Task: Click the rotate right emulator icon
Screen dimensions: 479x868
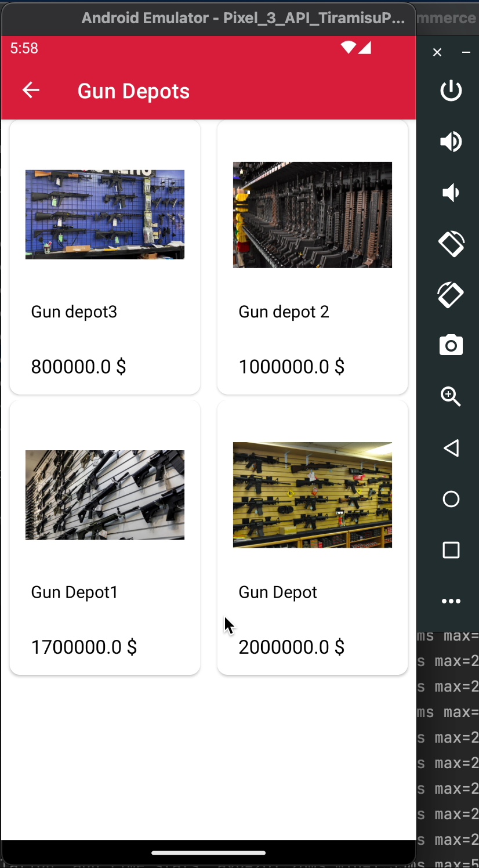Action: 451,295
